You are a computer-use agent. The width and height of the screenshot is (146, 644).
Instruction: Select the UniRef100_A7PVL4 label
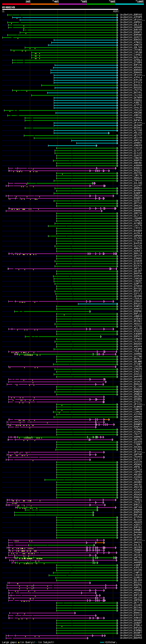click(131, 77)
